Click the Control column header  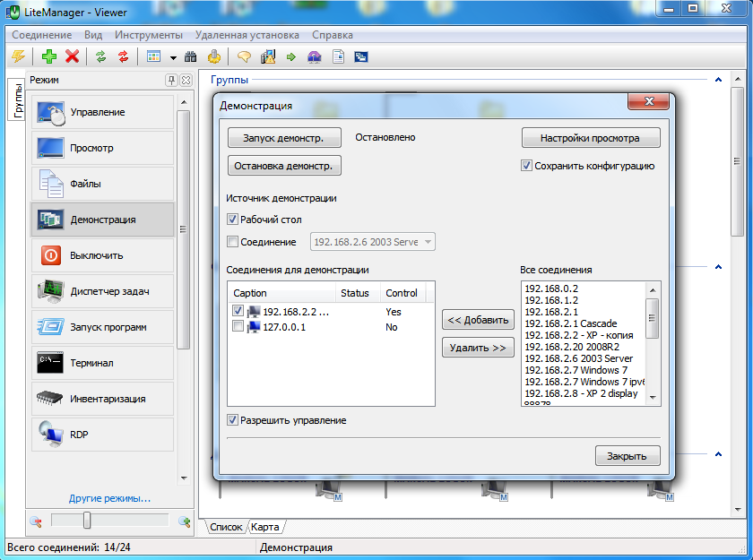[402, 293]
